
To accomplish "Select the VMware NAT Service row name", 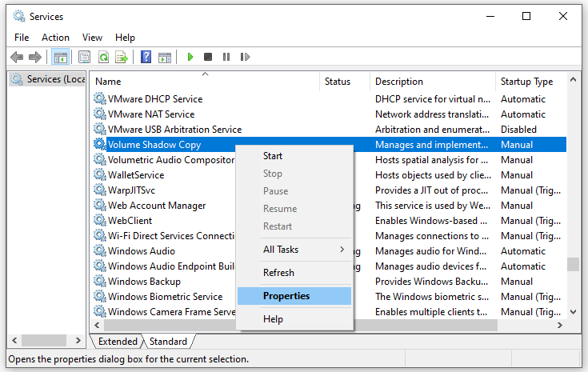I will [x=151, y=114].
